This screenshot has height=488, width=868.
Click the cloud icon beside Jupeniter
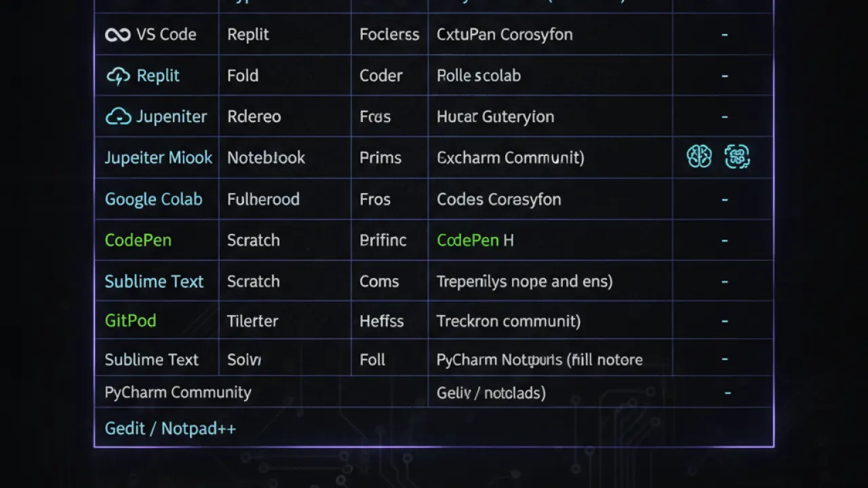coord(118,117)
